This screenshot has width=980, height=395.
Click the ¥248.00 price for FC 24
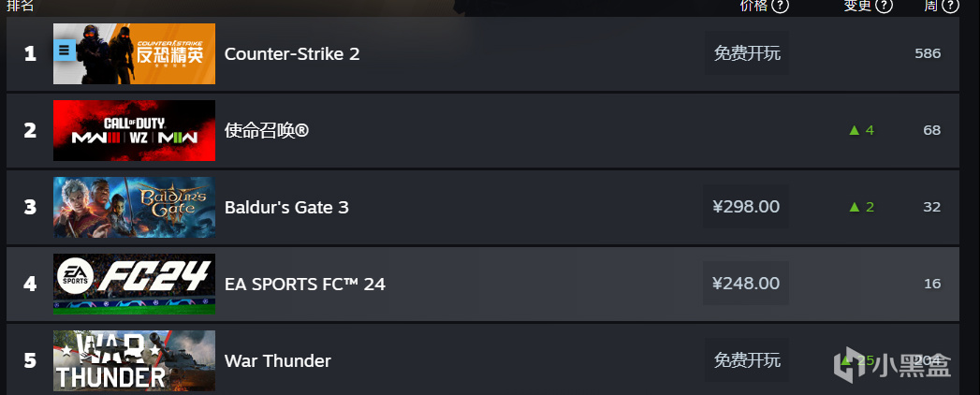click(x=746, y=284)
